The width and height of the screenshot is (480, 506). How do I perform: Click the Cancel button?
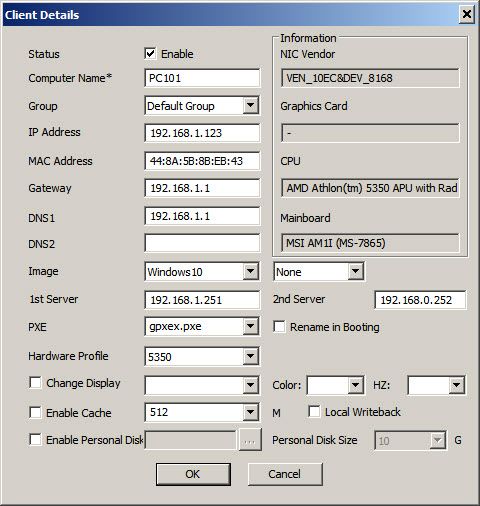pyautogui.click(x=285, y=474)
